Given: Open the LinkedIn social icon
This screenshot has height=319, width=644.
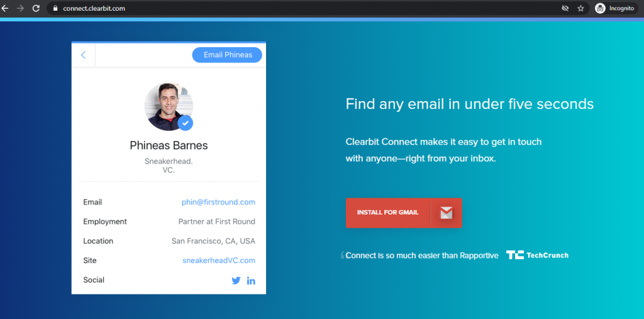Looking at the screenshot, I should click(251, 281).
